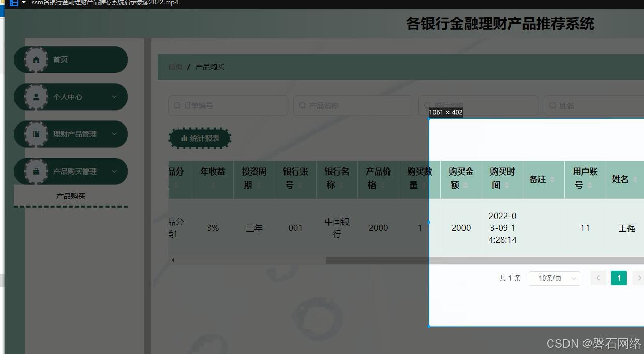644x354 pixels.
Task: Go to page 1 in pagination
Action: (619, 278)
